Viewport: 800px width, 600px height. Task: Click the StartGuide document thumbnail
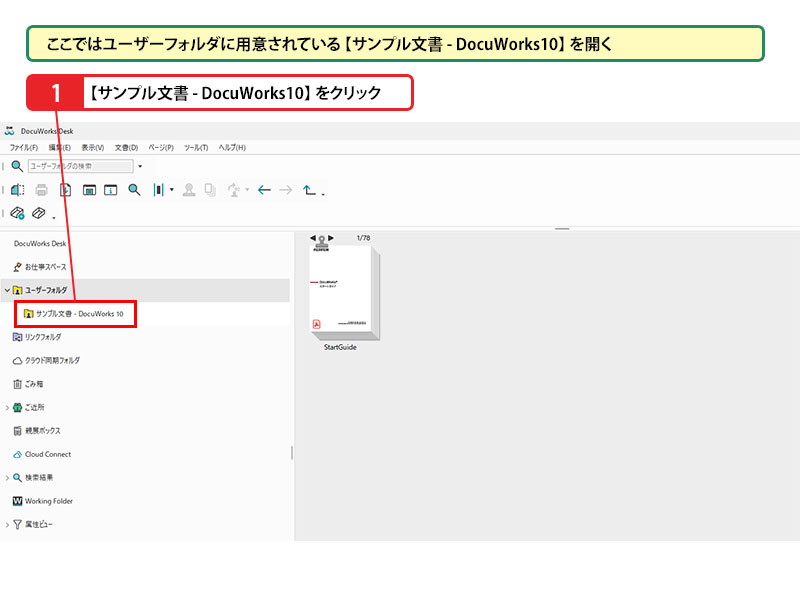coord(344,293)
